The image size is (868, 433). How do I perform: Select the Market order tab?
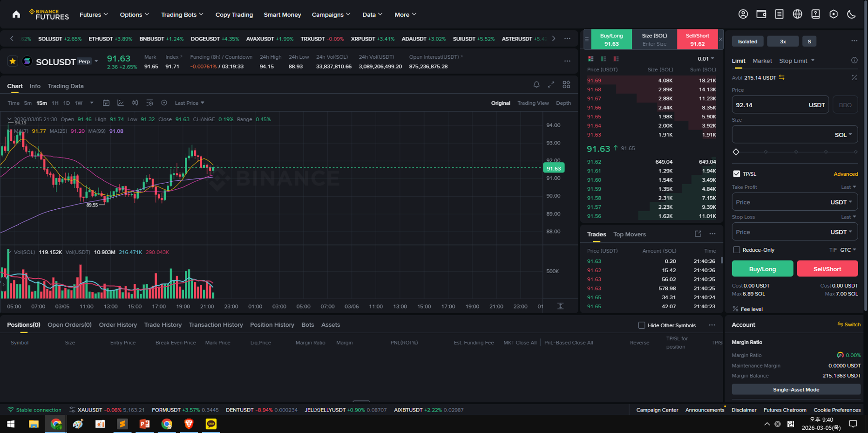(762, 61)
